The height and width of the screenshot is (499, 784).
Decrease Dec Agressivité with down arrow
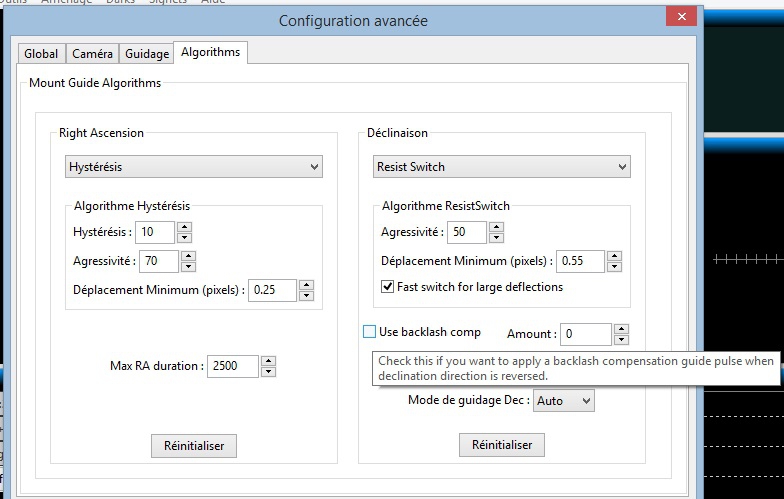point(496,238)
